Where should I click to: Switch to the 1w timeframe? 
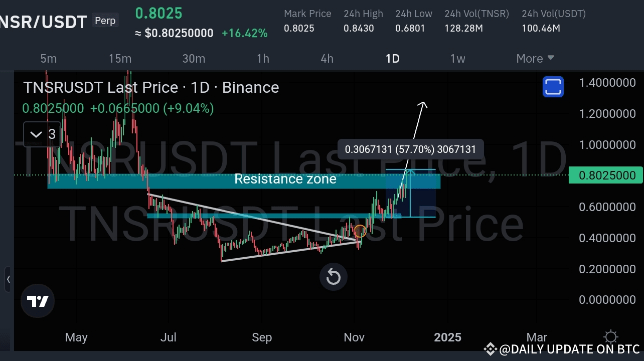(x=457, y=58)
